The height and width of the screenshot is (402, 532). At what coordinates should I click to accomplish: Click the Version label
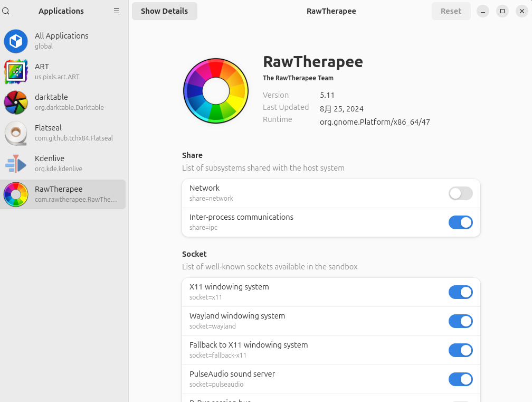pos(276,95)
